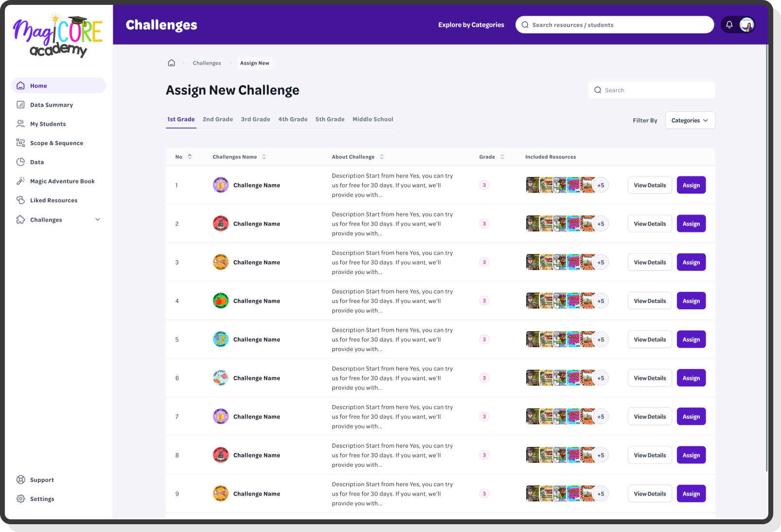Toggle sorting on the Challenges Name column

[264, 157]
